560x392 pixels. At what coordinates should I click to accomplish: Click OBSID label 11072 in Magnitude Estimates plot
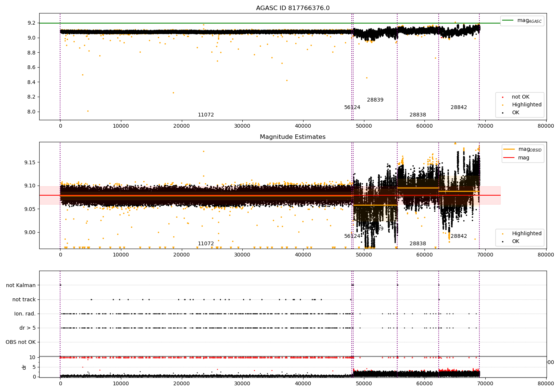tap(206, 244)
